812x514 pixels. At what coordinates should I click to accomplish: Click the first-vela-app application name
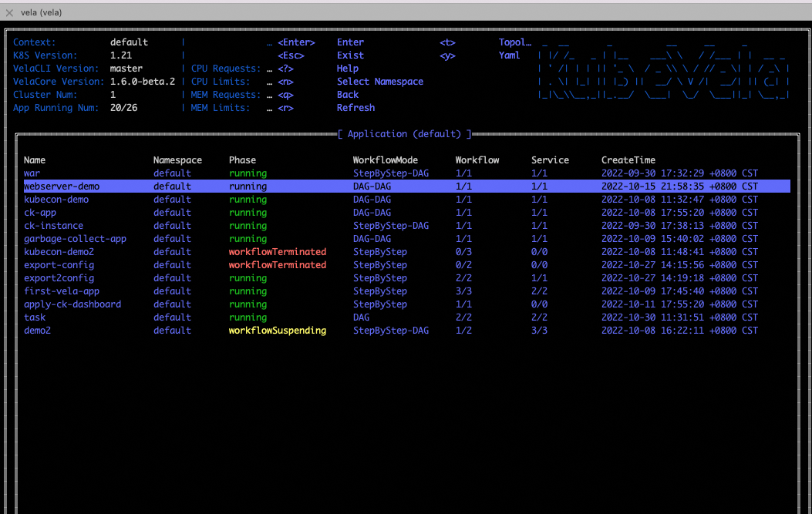click(x=62, y=291)
